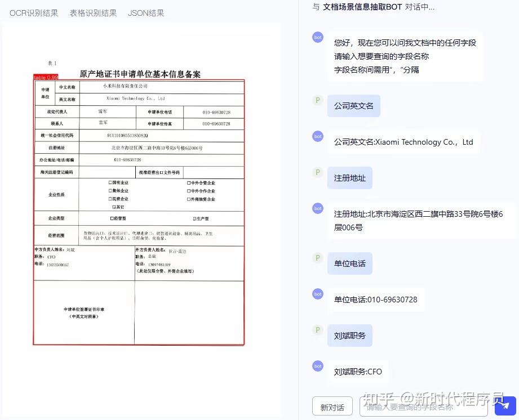This screenshot has height=420, width=519.
Task: Select the 注册地址 user message bubble
Action: 349,178
